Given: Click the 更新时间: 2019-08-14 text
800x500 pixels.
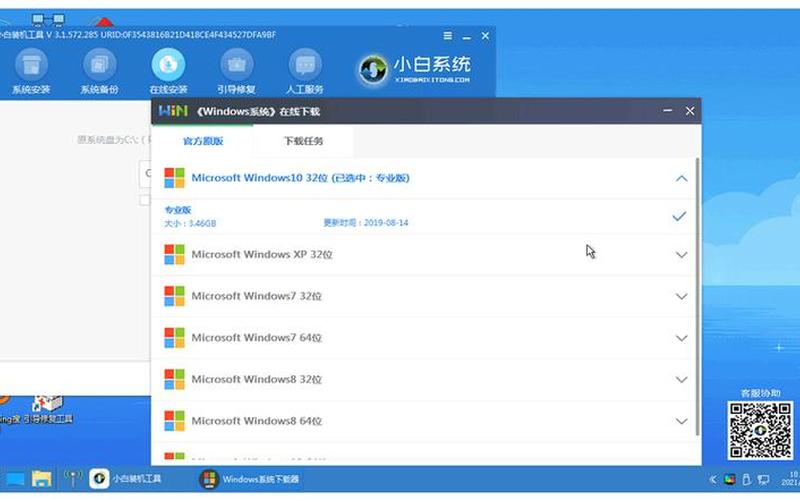Looking at the screenshot, I should point(366,222).
